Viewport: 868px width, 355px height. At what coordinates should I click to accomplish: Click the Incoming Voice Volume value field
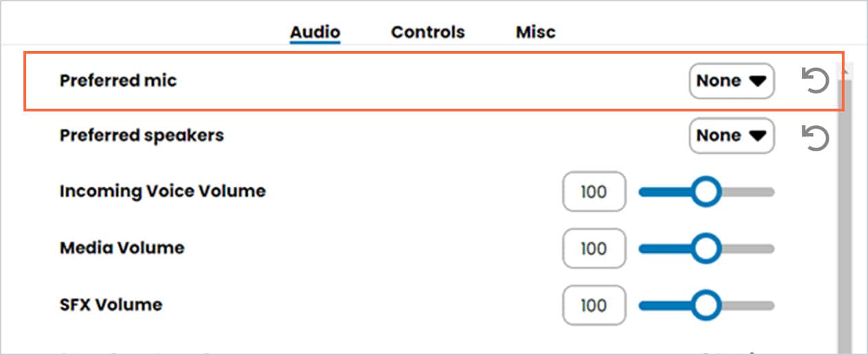(595, 192)
